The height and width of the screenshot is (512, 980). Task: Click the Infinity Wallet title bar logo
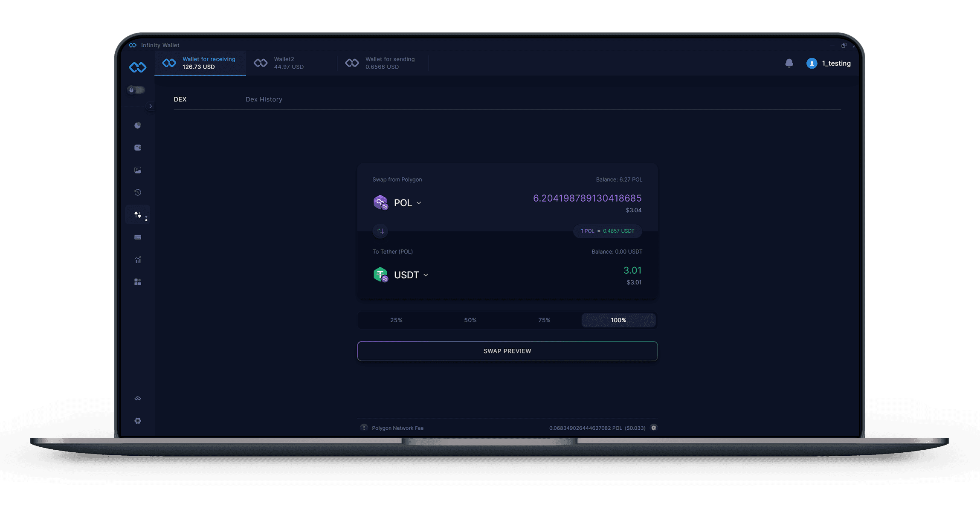point(133,45)
